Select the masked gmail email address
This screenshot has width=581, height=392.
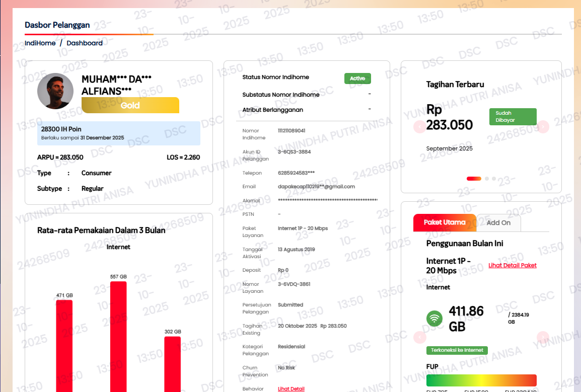coord(317,187)
